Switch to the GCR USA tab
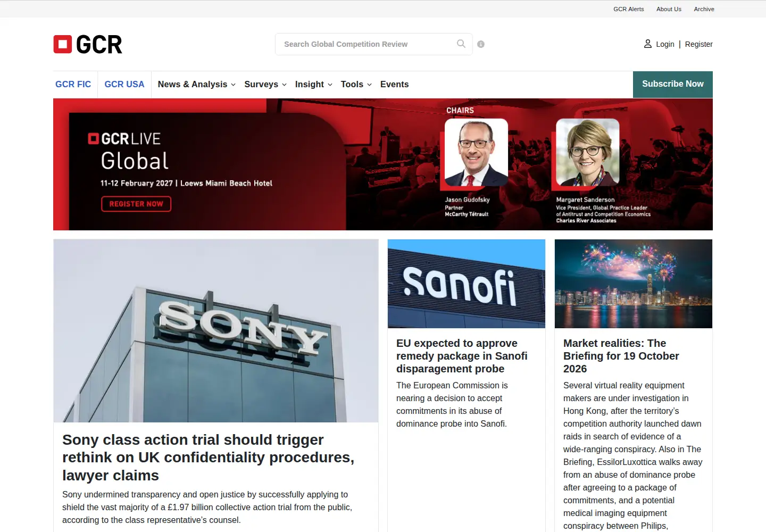 tap(124, 84)
